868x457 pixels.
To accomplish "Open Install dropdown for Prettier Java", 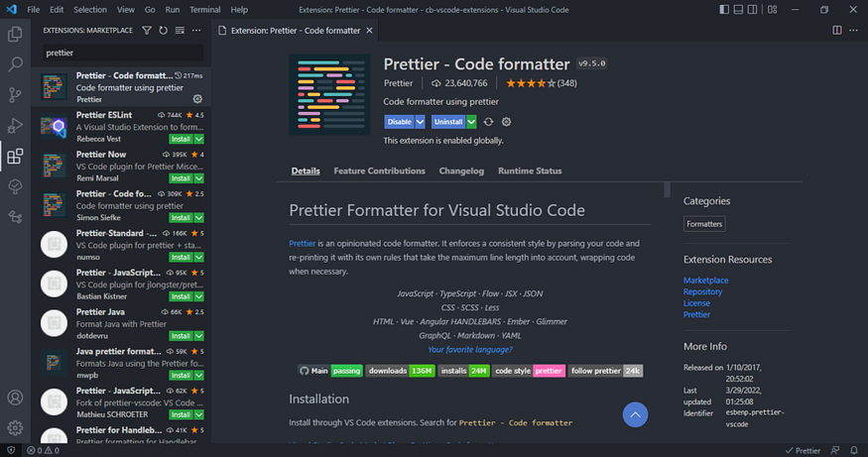I will [199, 336].
